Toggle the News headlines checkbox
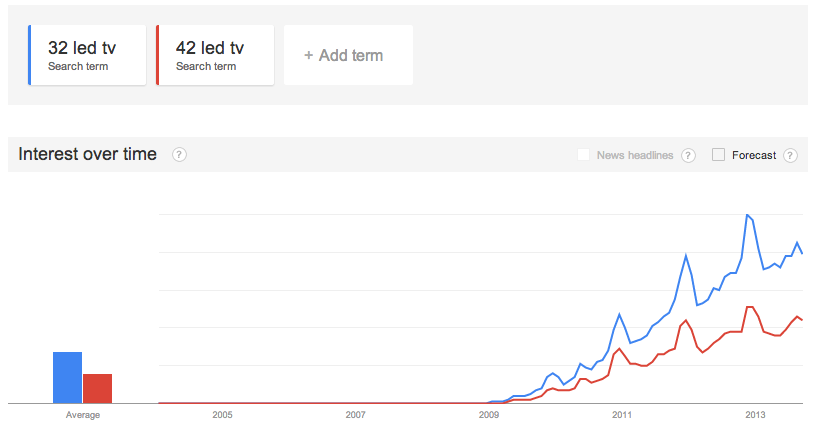This screenshot has width=817, height=429. (583, 155)
